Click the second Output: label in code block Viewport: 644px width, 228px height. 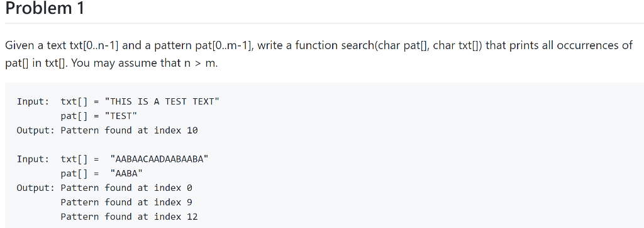coord(36,188)
